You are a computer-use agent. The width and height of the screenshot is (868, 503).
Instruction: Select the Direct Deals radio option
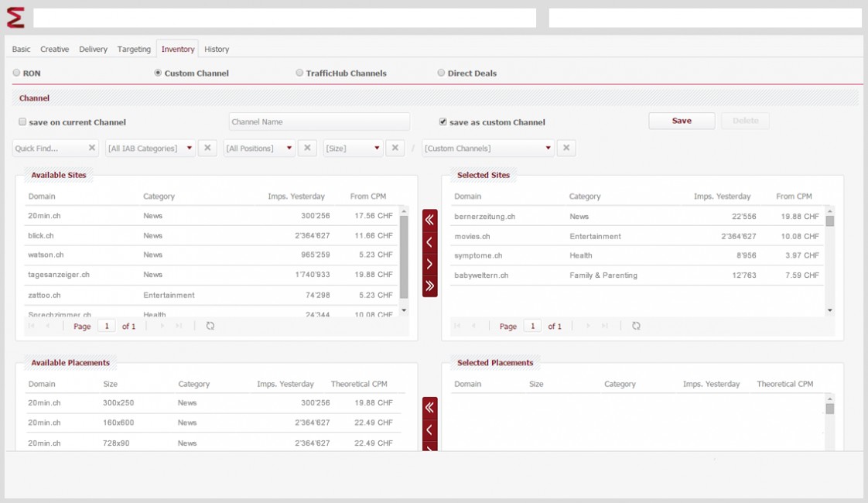(x=441, y=73)
